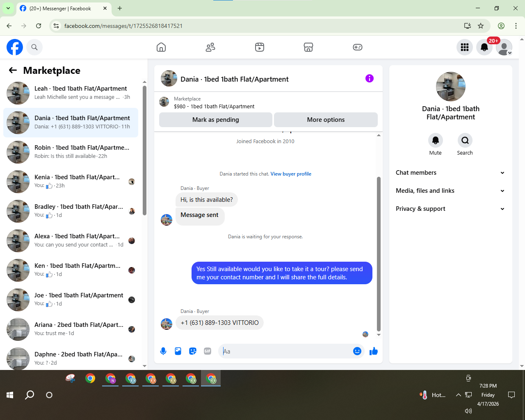Screen dimensions: 525x420
Task: Open the Windows Start menu
Action: click(10, 395)
